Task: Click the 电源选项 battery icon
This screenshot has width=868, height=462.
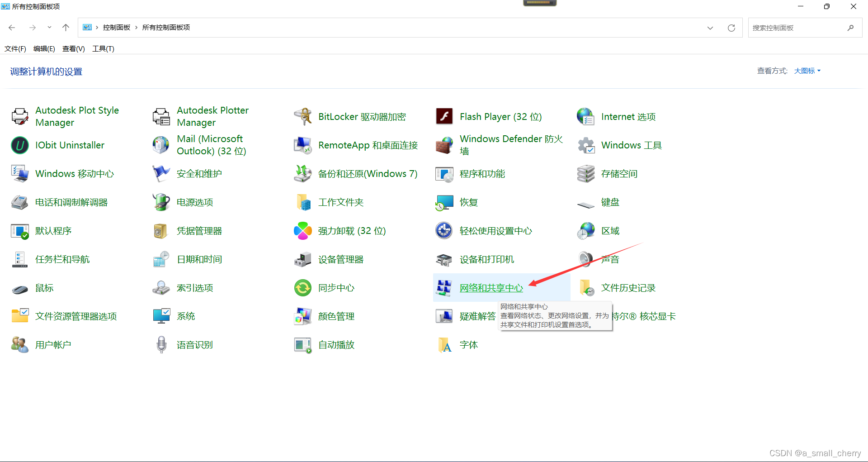Action: 161,202
